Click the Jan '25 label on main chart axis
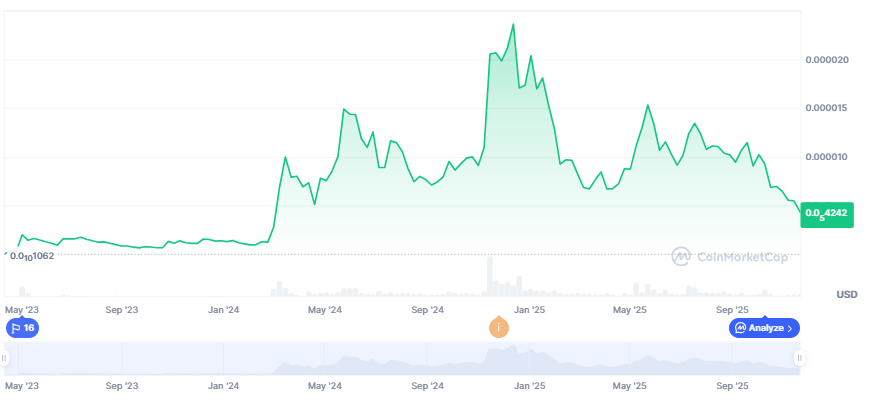 coord(529,310)
